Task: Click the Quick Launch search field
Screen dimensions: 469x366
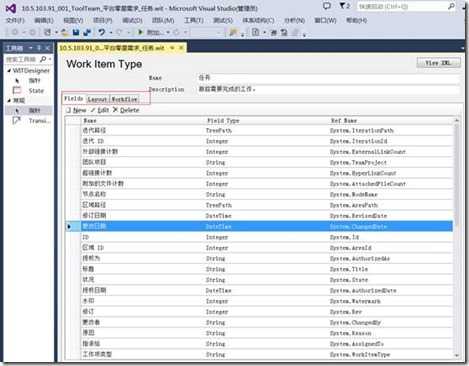Action: tap(402, 6)
